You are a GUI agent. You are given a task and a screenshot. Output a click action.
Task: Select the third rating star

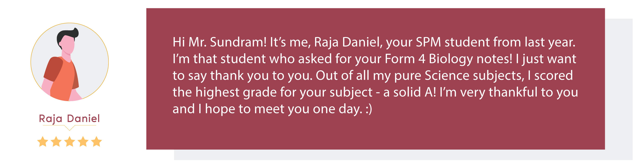pos(70,142)
